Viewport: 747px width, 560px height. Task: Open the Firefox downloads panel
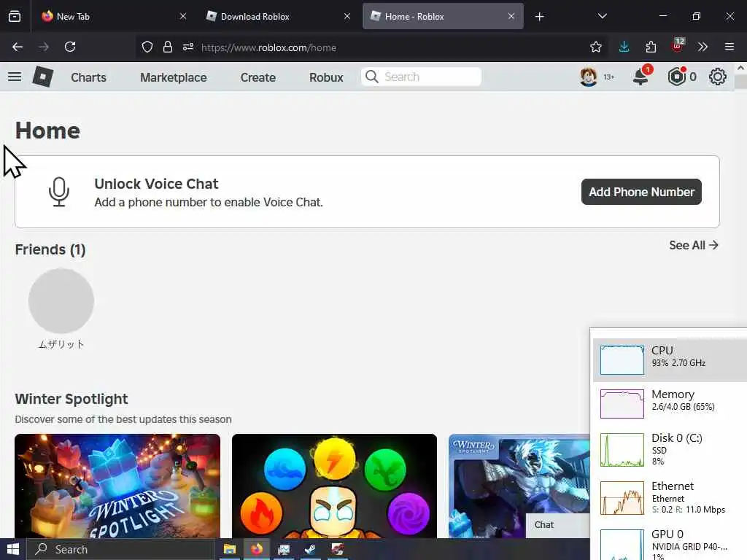point(624,47)
